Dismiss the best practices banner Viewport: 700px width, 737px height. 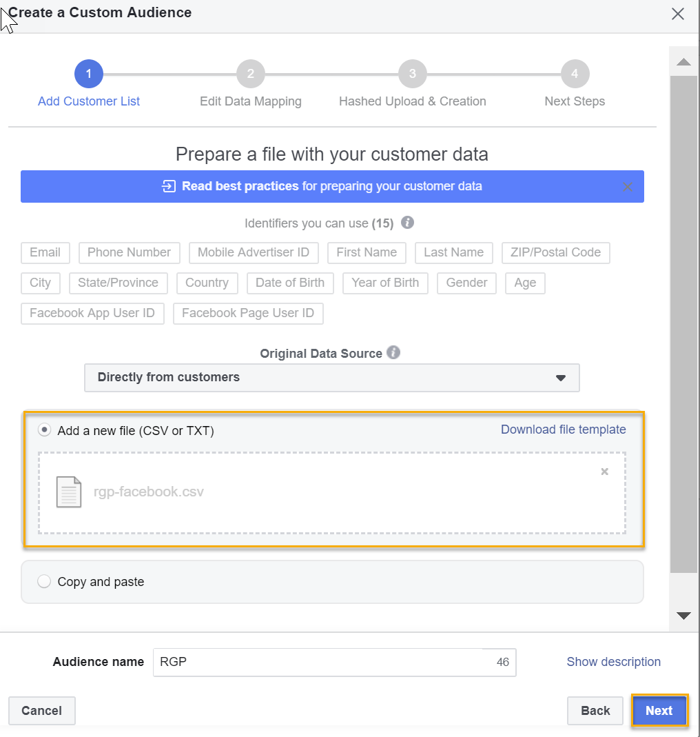pos(627,187)
